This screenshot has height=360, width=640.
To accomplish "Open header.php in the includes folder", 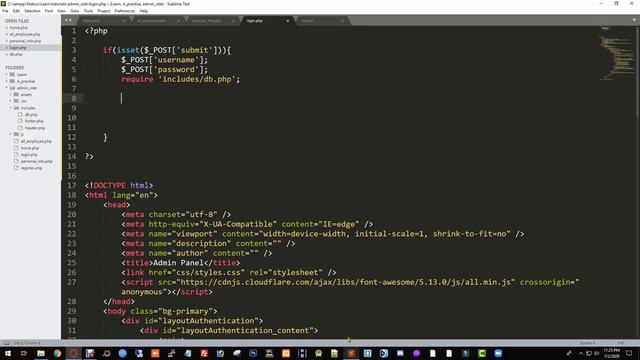I will pos(35,128).
